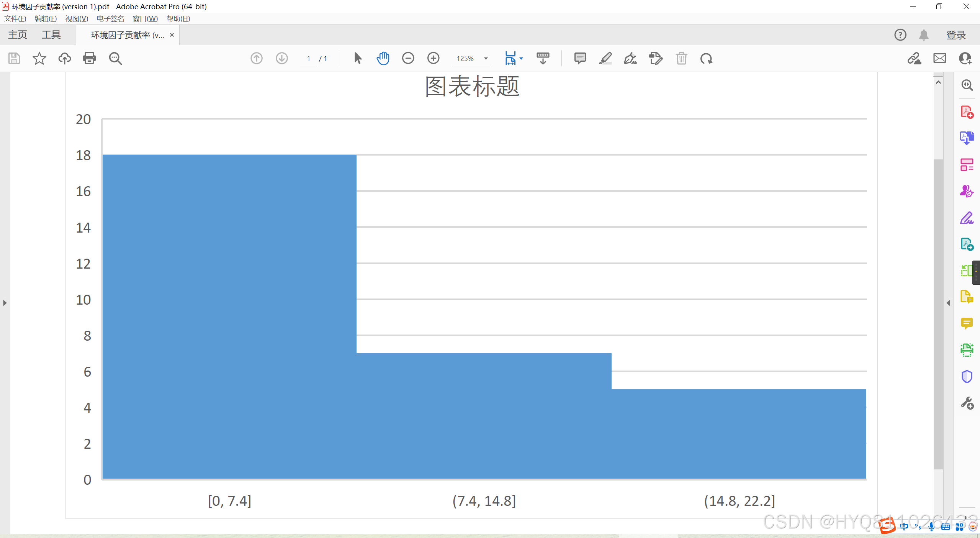Click the zoom out minus icon
Image resolution: width=980 pixels, height=538 pixels.
click(408, 58)
